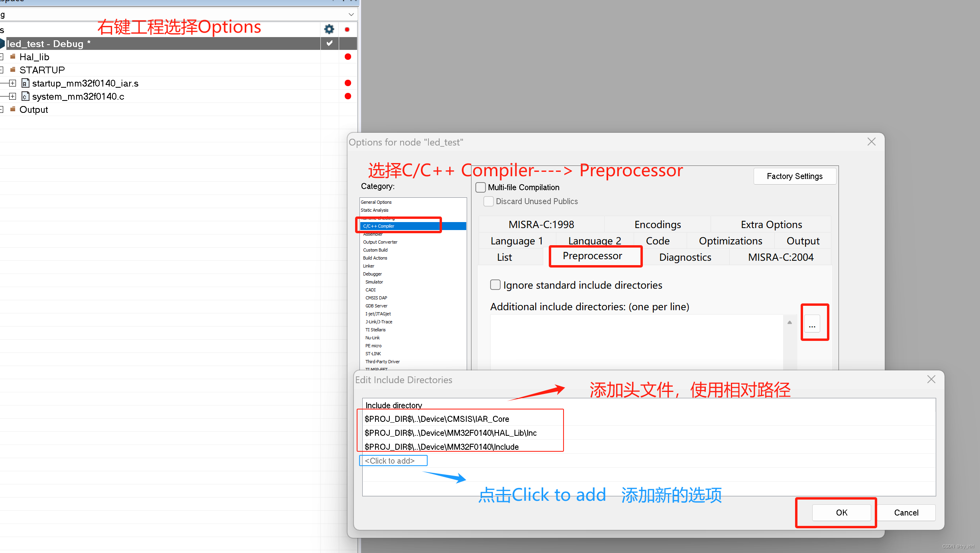Expand the system_mm32f0140.c tree node

pos(13,96)
